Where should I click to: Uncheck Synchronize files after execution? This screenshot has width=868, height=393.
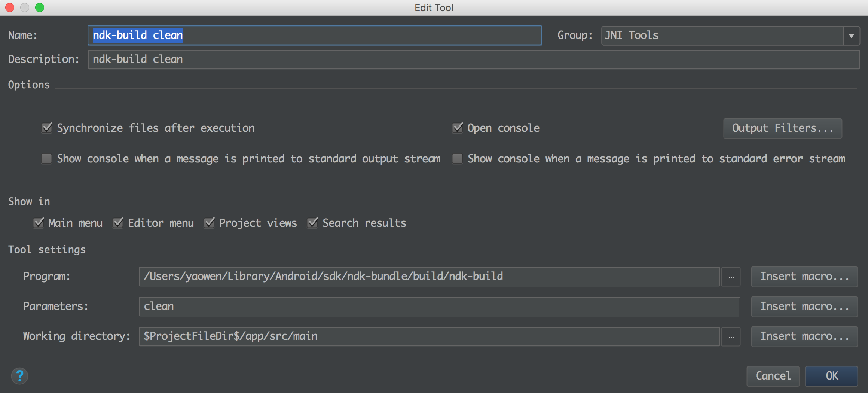tap(47, 128)
